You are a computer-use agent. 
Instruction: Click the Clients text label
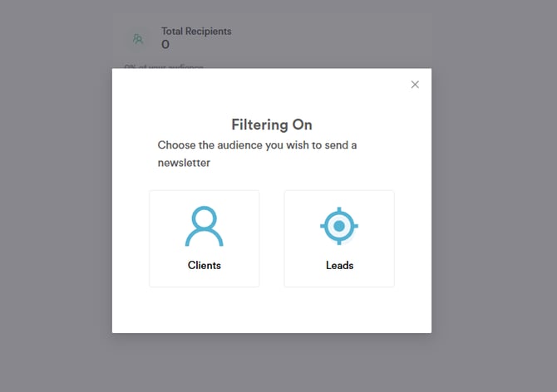point(204,266)
